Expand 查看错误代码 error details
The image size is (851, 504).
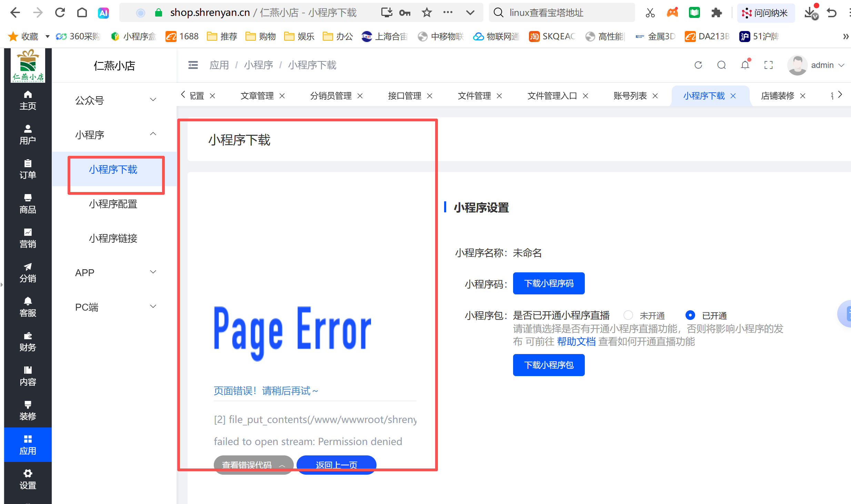point(253,465)
